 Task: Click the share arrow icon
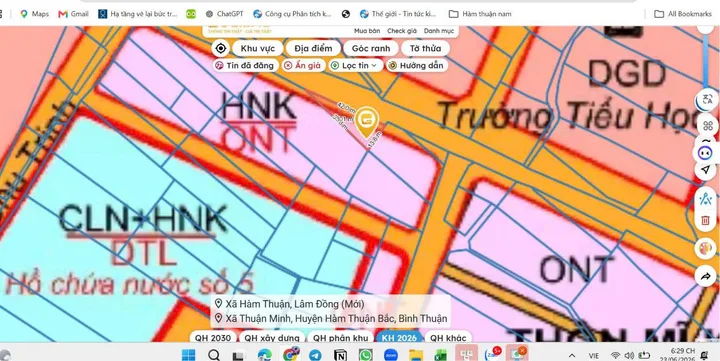(x=706, y=276)
